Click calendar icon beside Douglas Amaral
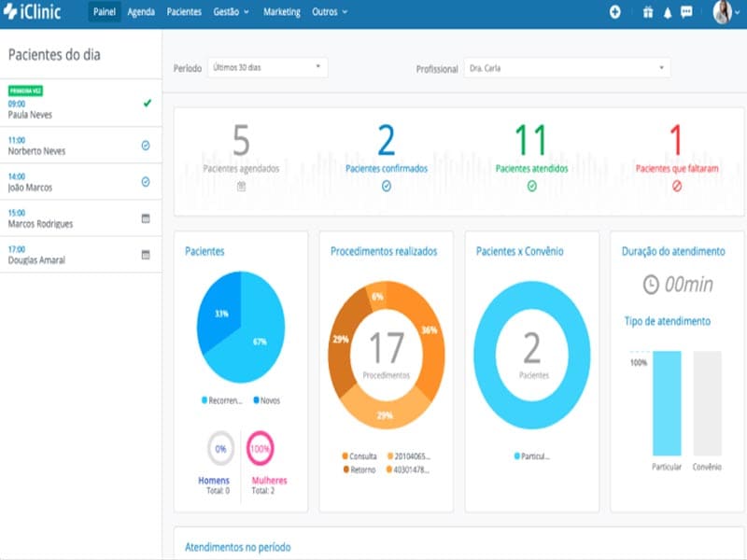Image resolution: width=747 pixels, height=560 pixels. [x=146, y=255]
